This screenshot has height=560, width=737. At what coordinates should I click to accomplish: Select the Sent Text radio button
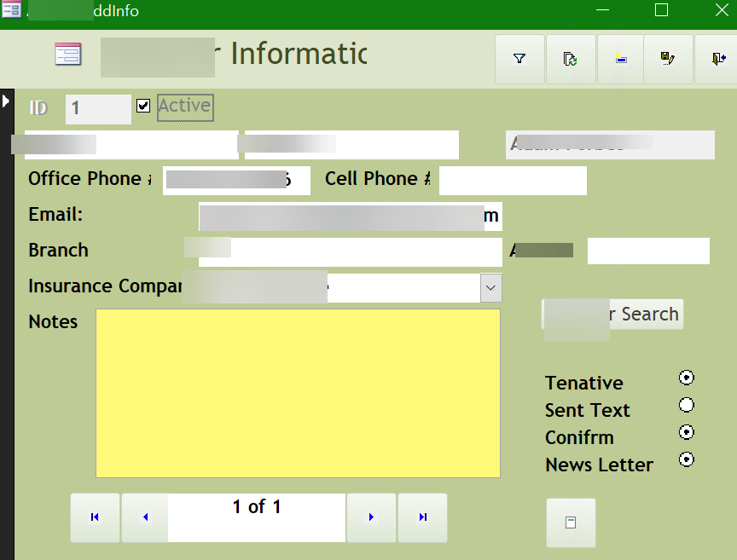click(x=687, y=405)
